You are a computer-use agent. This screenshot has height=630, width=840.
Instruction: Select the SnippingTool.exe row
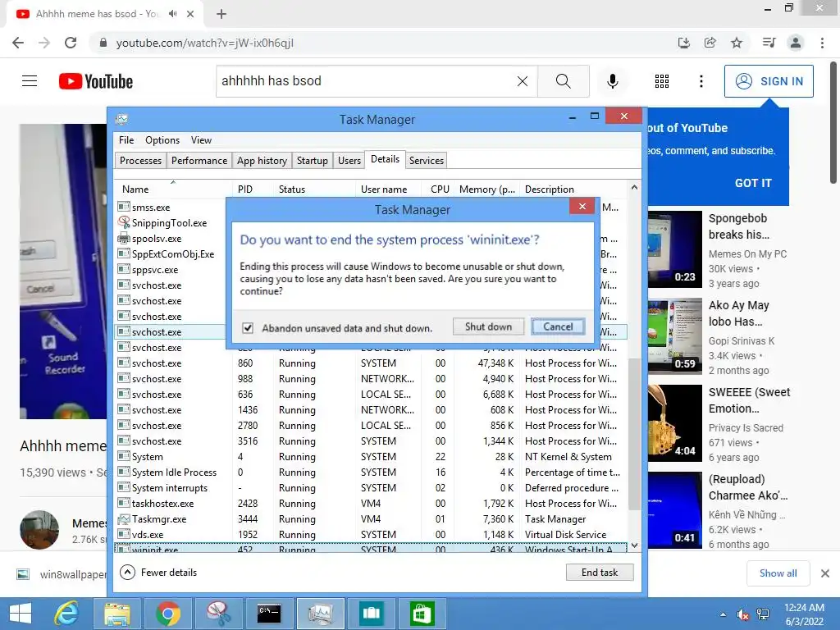click(169, 223)
